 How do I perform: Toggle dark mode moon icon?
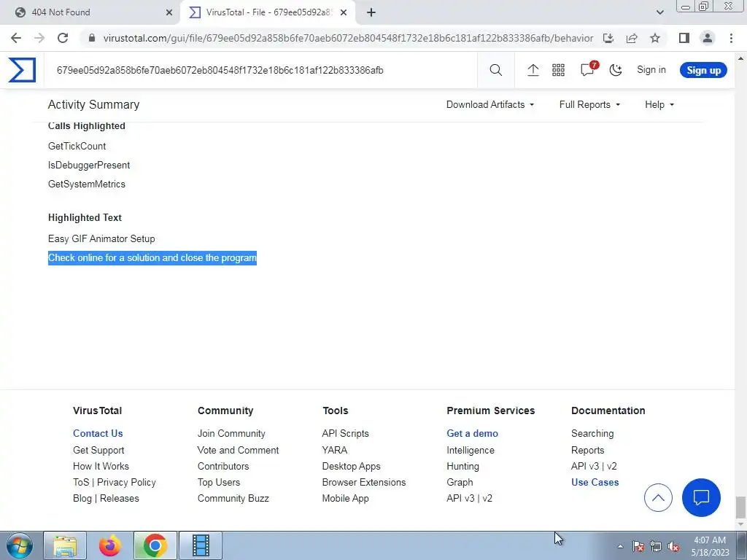tap(616, 70)
